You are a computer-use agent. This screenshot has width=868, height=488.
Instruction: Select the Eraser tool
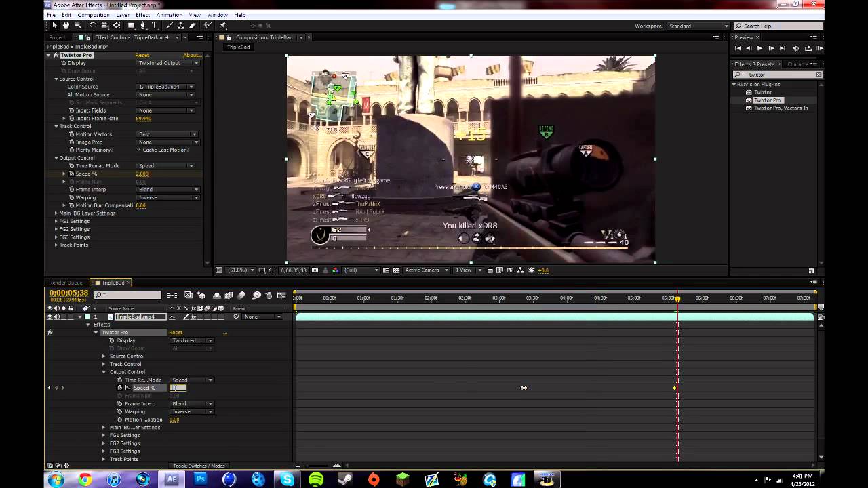(x=193, y=26)
